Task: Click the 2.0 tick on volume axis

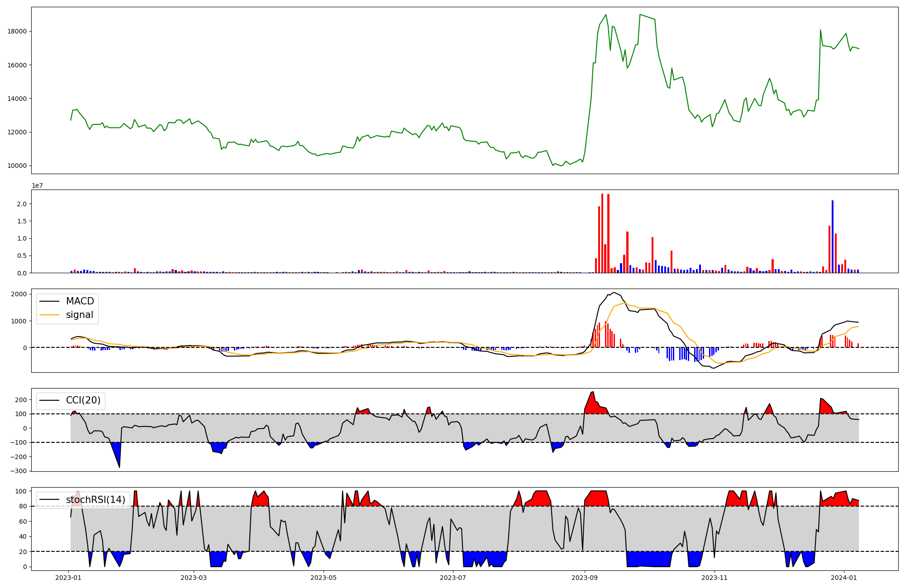Action: (x=22, y=204)
